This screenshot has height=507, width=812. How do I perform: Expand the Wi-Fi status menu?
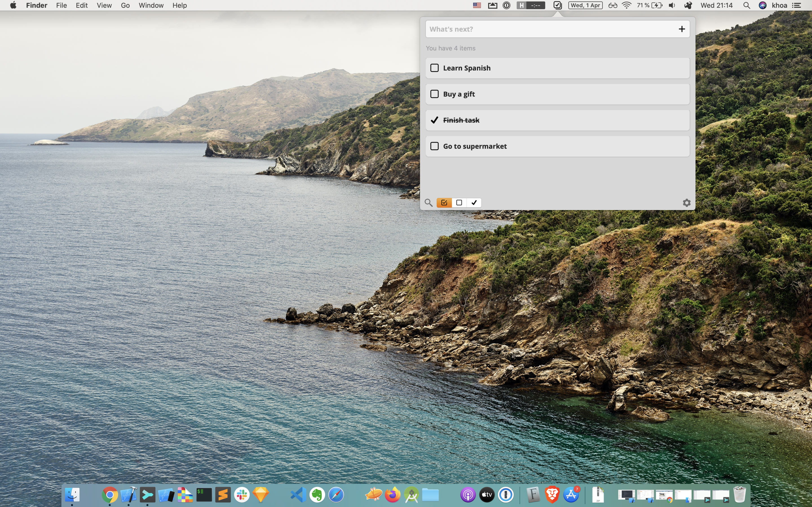(626, 5)
